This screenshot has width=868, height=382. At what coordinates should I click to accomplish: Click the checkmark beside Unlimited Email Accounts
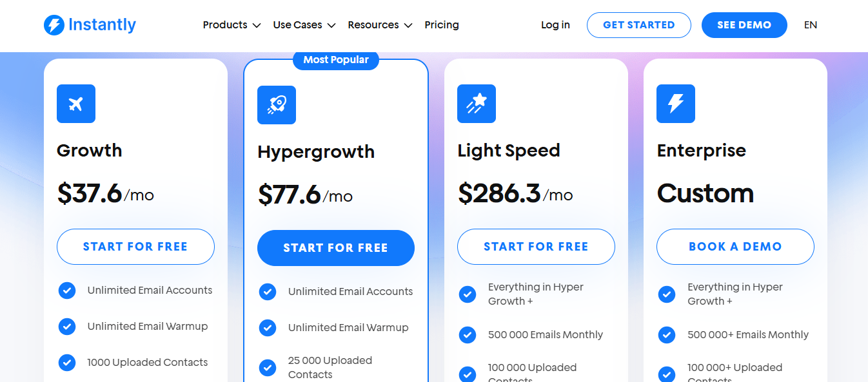(x=67, y=291)
